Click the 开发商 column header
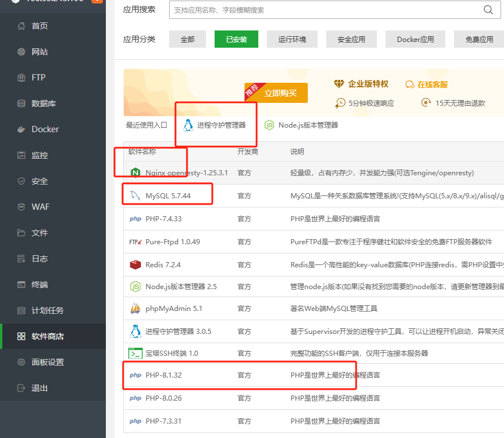Screen dimensions: 504x438 (247, 152)
